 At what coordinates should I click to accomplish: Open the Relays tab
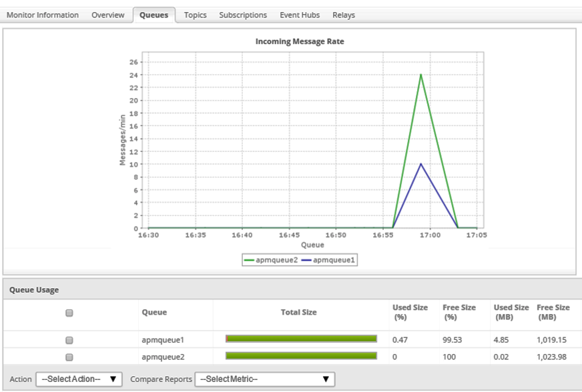344,15
